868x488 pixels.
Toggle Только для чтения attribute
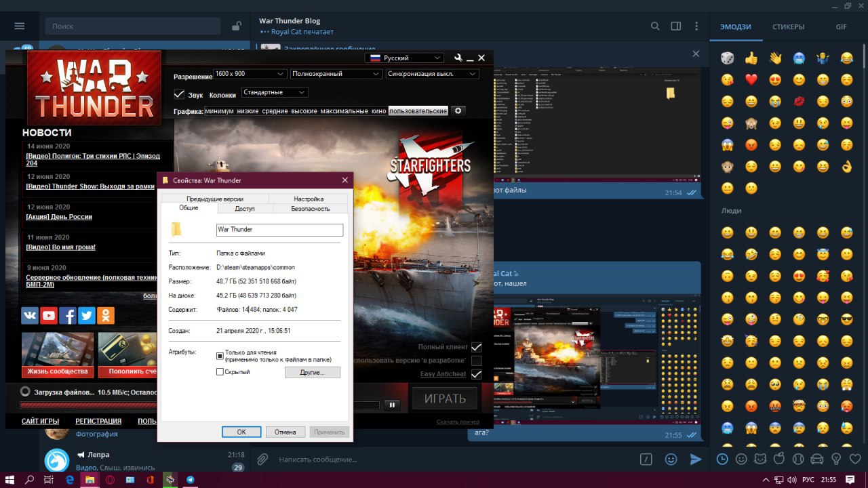coord(220,355)
